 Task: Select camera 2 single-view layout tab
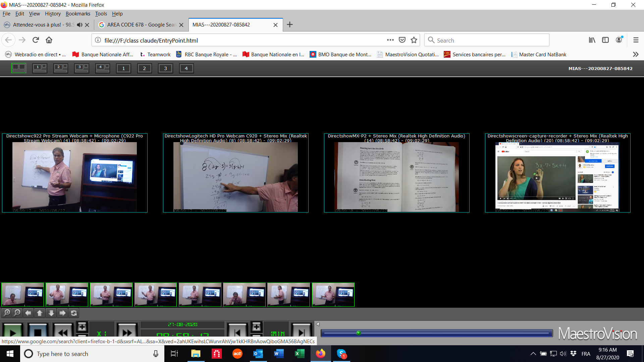click(x=144, y=68)
